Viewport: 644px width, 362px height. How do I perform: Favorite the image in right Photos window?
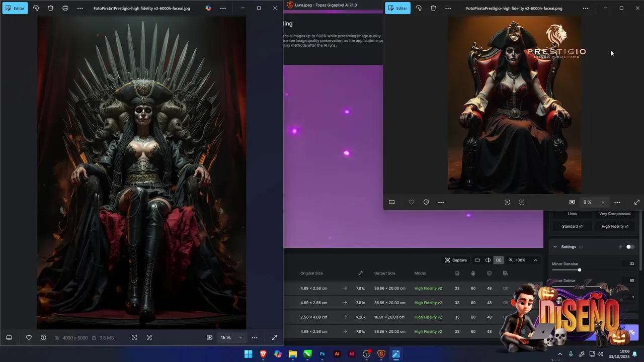[412, 202]
